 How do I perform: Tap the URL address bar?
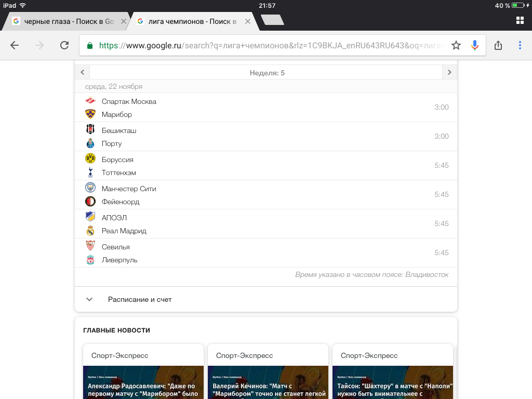pyautogui.click(x=270, y=45)
